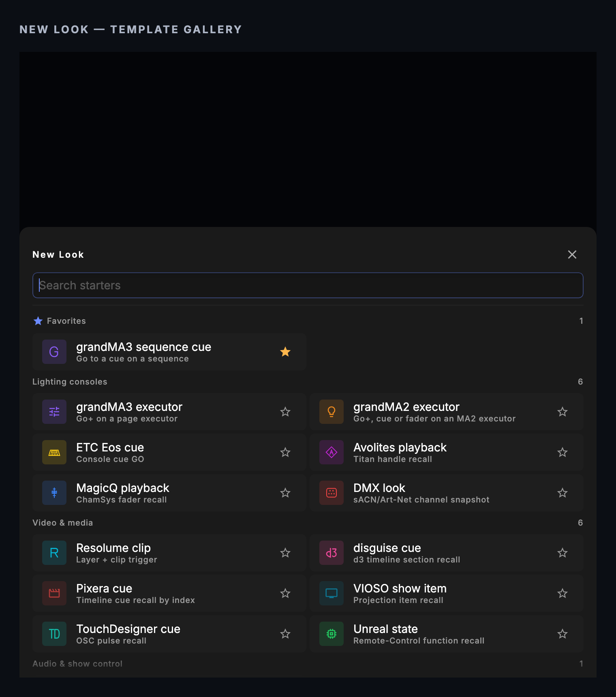Unfavorite grandMA3 sequence cue star
The width and height of the screenshot is (616, 697).
tap(285, 352)
